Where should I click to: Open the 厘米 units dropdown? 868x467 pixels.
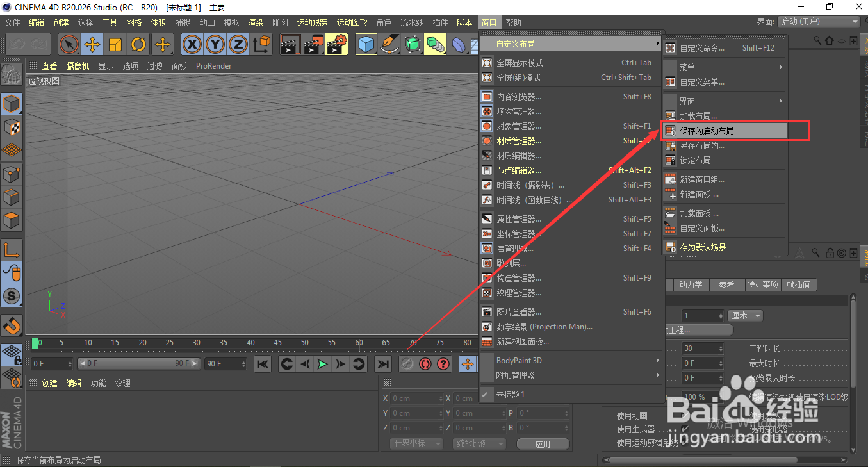coord(745,316)
